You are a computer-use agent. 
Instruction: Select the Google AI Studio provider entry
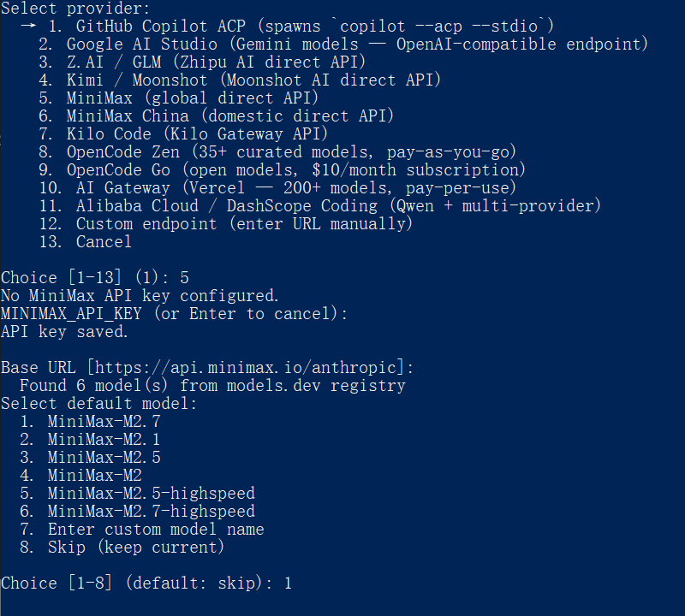coord(357,44)
